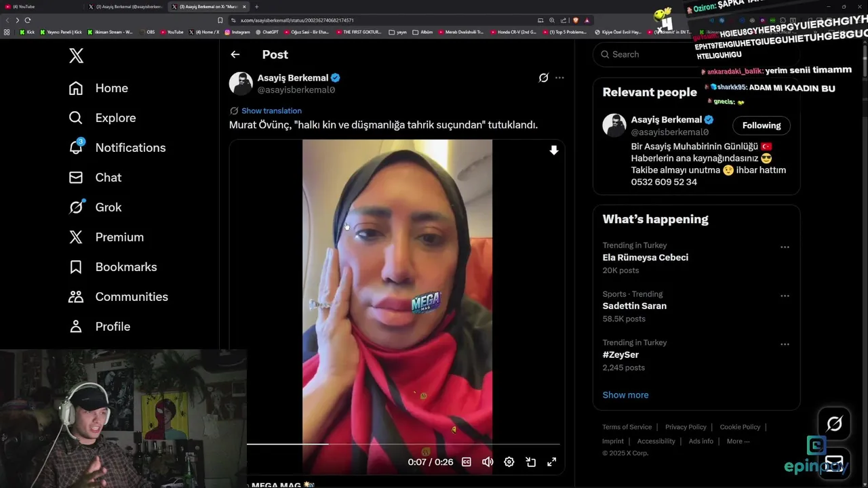The height and width of the screenshot is (488, 868).
Task: Open Premium from the X sidebar
Action: [x=106, y=237]
